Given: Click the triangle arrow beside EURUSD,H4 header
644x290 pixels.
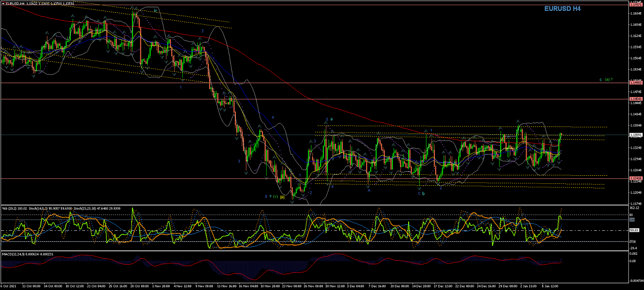Looking at the screenshot, I should pyautogui.click(x=3, y=3).
